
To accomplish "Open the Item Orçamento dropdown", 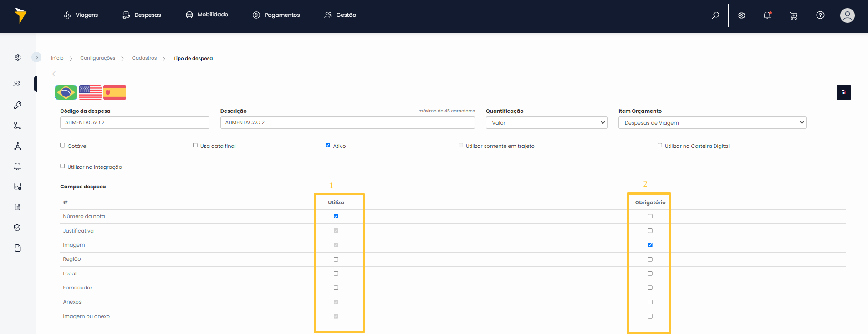I will [712, 123].
